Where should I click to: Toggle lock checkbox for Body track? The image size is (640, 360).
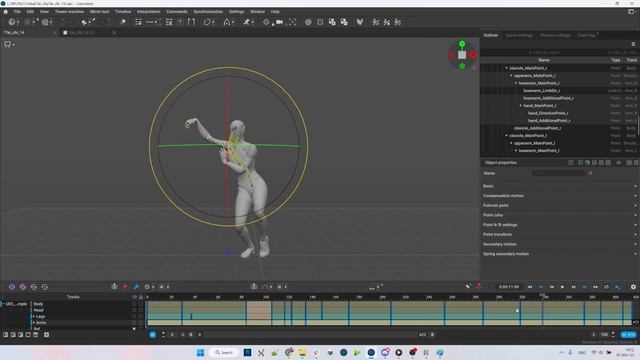click(x=141, y=304)
